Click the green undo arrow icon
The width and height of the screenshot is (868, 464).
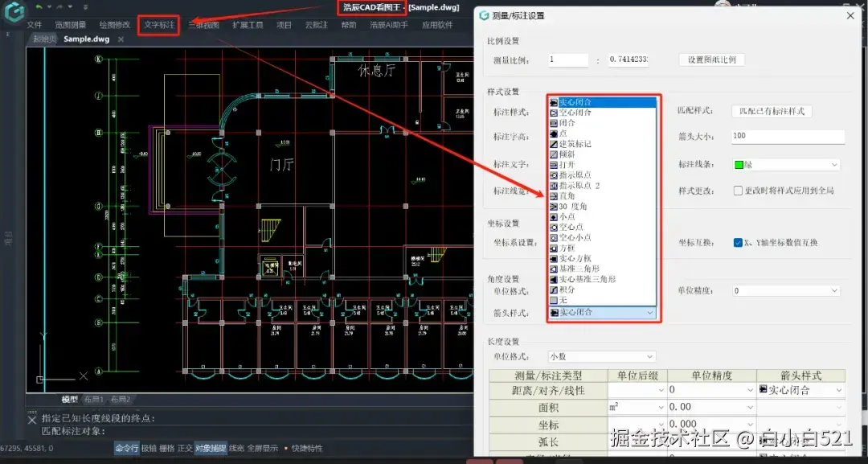[x=39, y=7]
